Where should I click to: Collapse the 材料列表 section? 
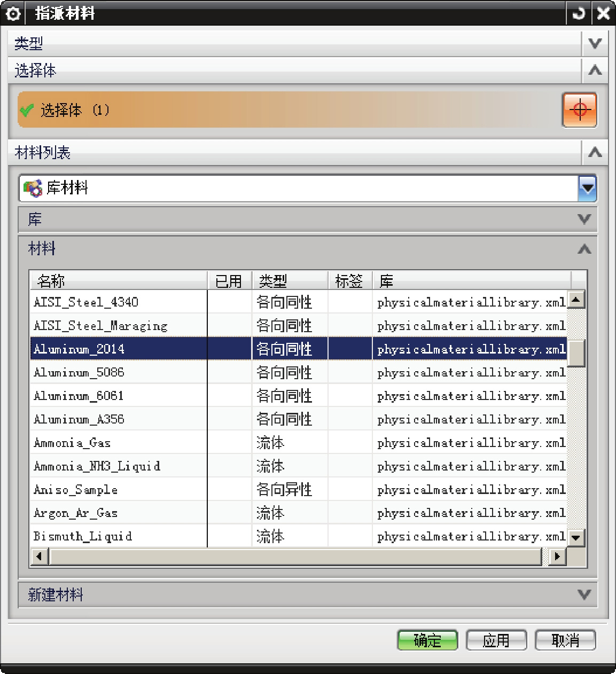point(595,153)
